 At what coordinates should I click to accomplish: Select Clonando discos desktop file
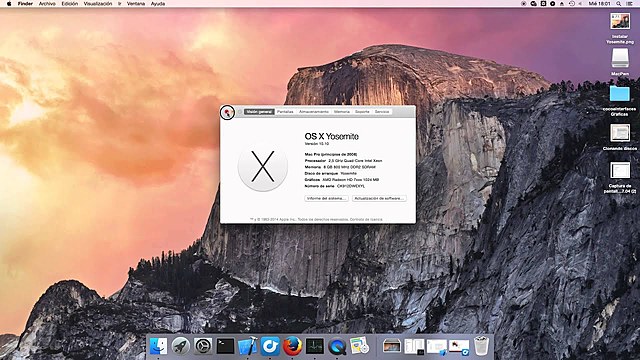point(620,137)
